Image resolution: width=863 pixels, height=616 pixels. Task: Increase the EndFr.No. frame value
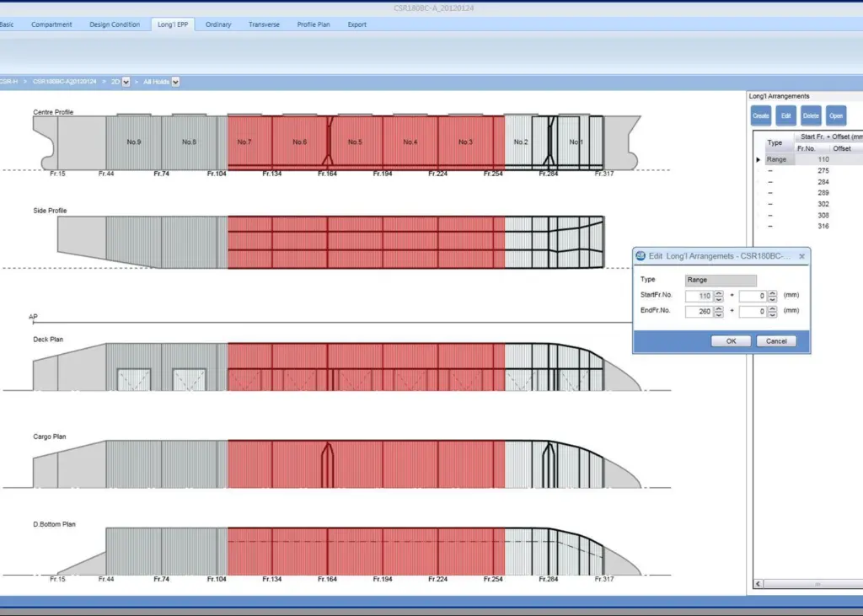pyautogui.click(x=719, y=308)
